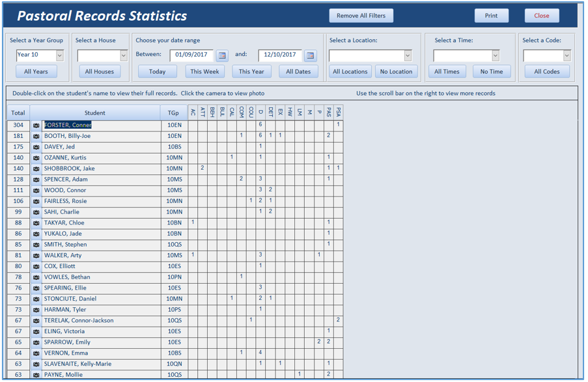
Task: Open camera icon next to FAIRLESS, Rosie
Action: 36,201
